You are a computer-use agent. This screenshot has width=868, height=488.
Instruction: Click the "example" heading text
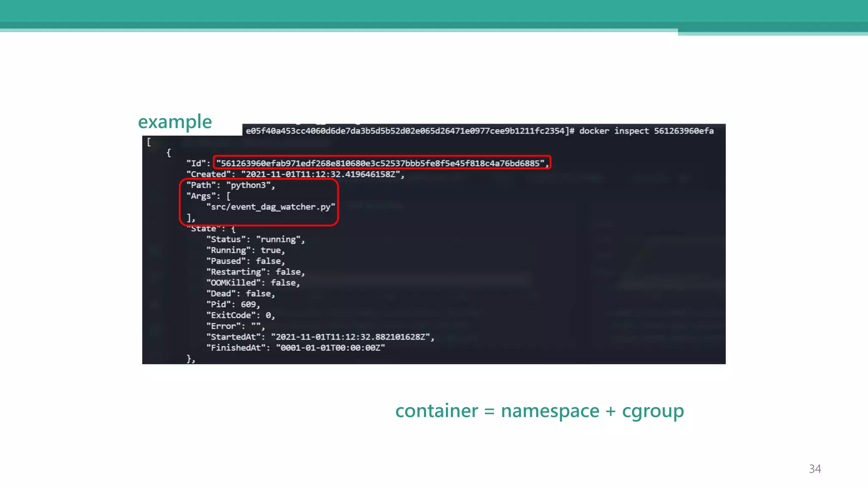(x=175, y=122)
